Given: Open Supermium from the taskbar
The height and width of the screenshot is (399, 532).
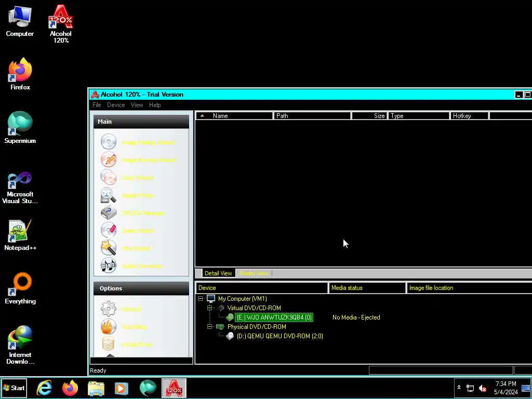Looking at the screenshot, I should click(148, 388).
